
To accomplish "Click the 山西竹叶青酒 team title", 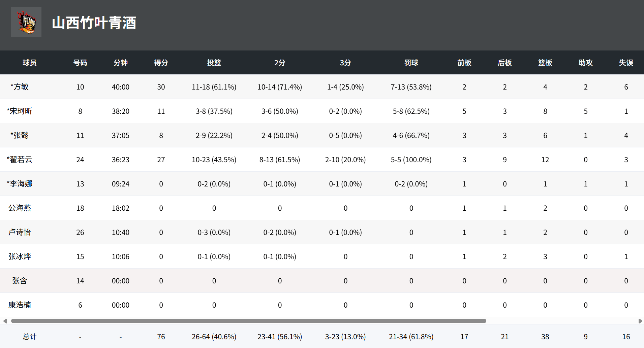I will tap(94, 23).
